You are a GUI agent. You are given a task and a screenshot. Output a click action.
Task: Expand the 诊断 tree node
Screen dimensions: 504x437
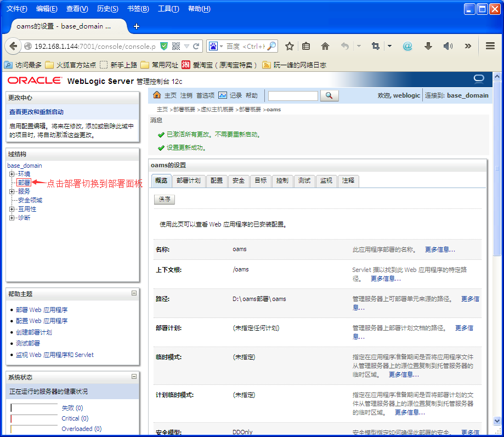(12, 218)
